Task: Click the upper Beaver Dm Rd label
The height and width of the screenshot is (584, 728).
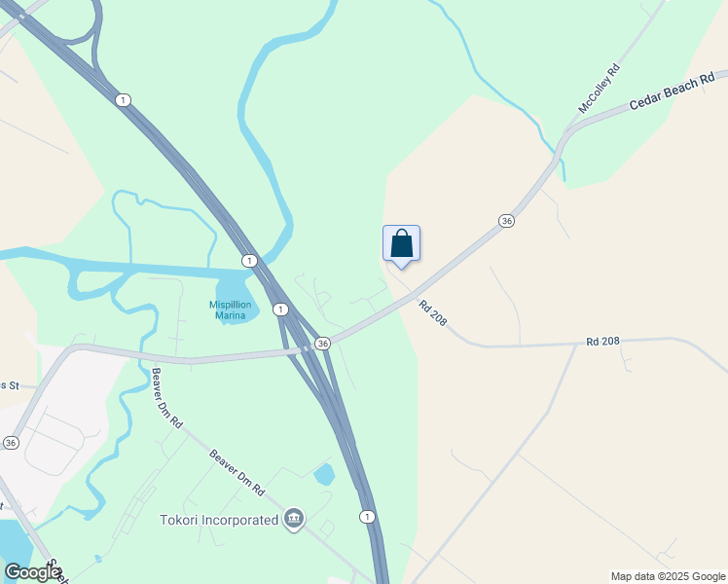Action: click(x=167, y=398)
